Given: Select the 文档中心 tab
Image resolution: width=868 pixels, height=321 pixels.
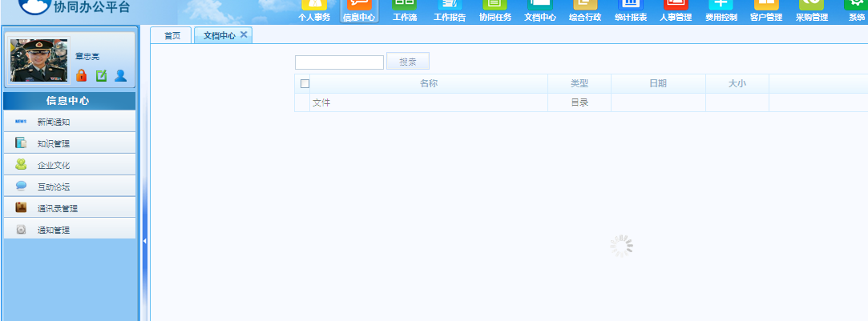Looking at the screenshot, I should pos(220,35).
